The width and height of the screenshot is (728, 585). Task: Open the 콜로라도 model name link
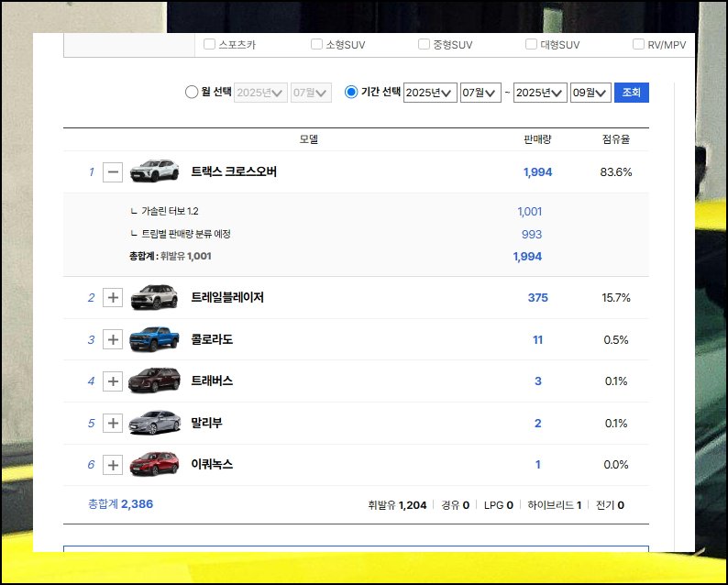point(212,339)
